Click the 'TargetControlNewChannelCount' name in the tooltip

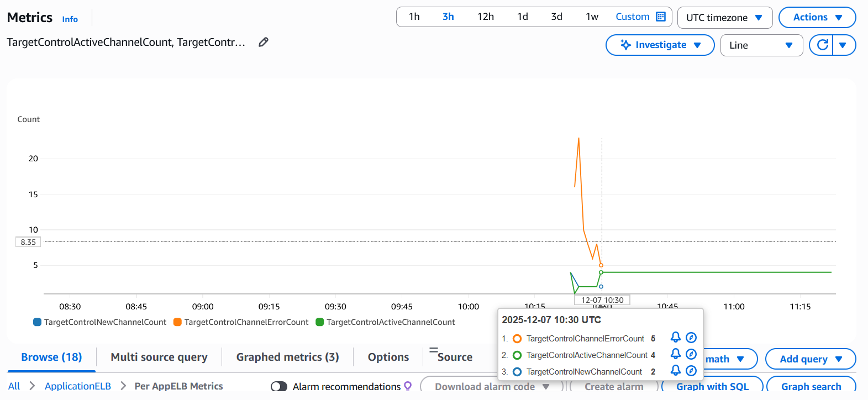(584, 372)
